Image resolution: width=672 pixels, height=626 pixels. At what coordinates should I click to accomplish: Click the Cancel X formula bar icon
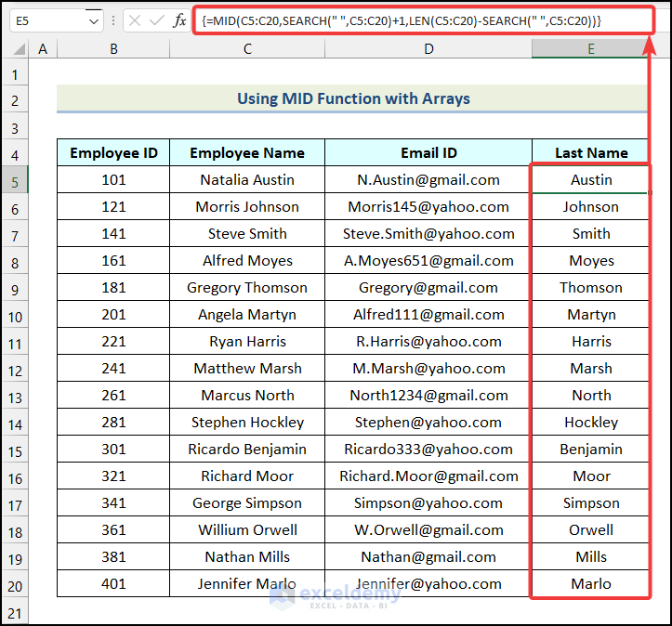[x=135, y=20]
